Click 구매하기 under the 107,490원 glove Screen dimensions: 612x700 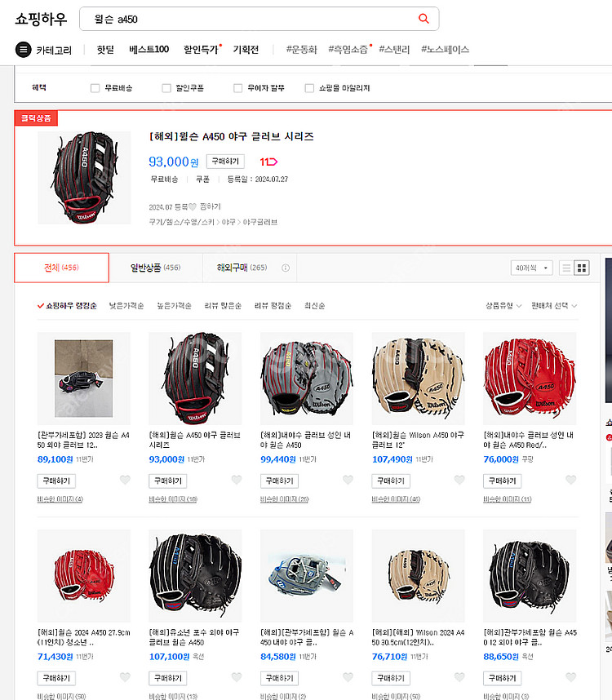pyautogui.click(x=391, y=481)
